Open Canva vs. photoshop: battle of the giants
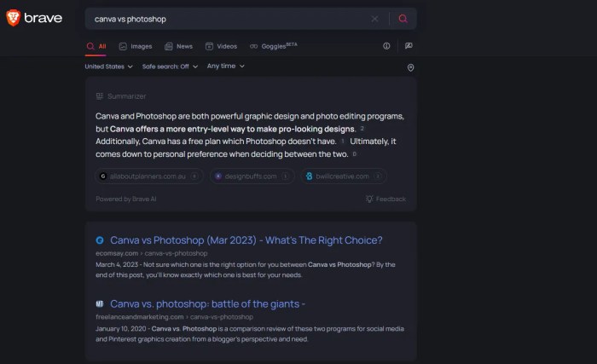597x364 pixels. [208, 303]
